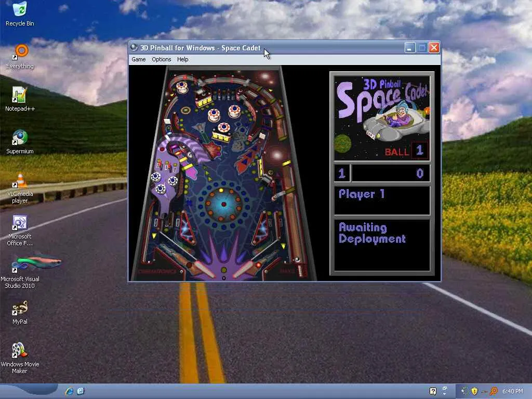Click the pinball title bar ball icon
Screen dimensions: 532x399
pyautogui.click(x=134, y=48)
